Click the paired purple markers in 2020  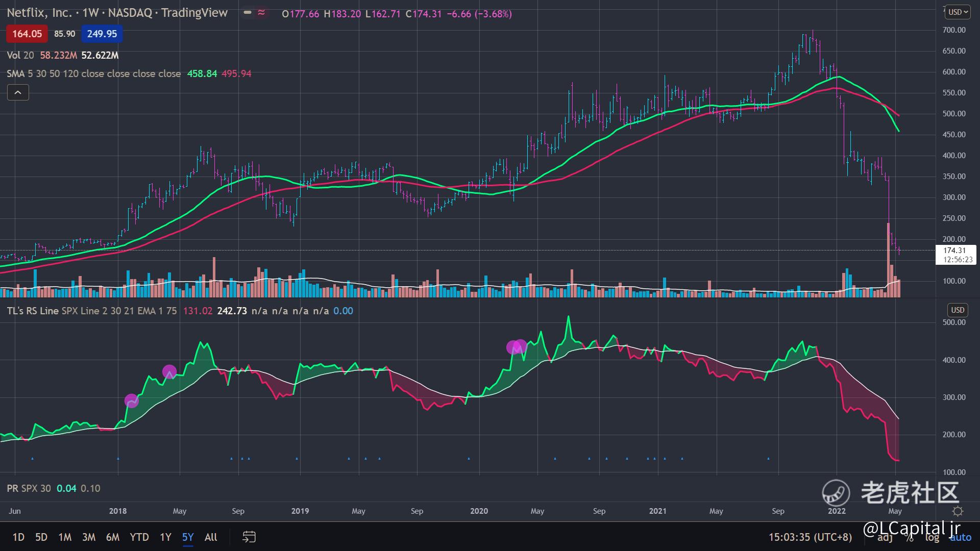[517, 347]
